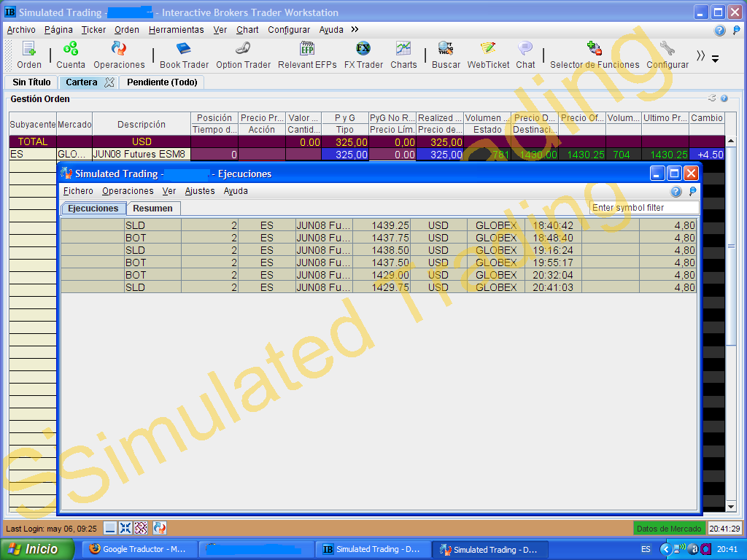Open the Ticker menu
This screenshot has height=560, width=747.
point(93,29)
